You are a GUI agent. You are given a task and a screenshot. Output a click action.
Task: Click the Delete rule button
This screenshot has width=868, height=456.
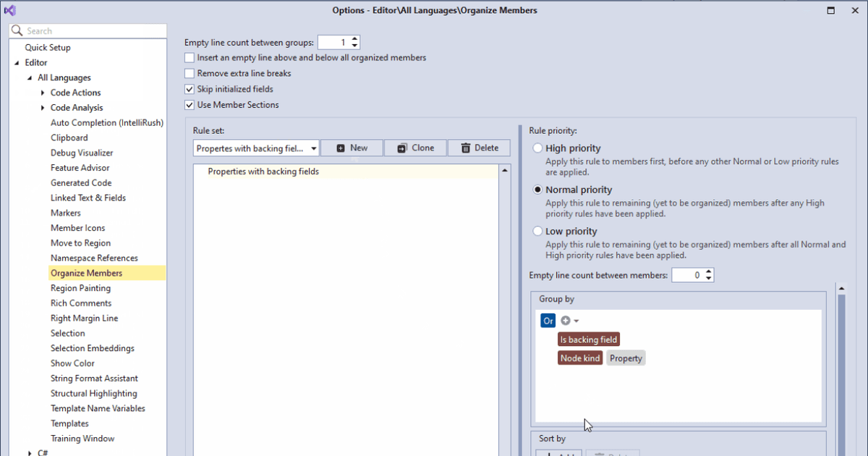coord(479,148)
